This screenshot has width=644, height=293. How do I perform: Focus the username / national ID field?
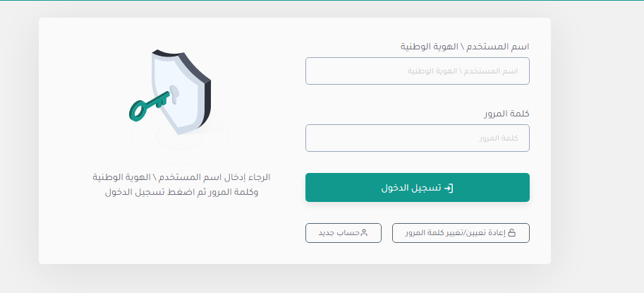click(x=417, y=71)
